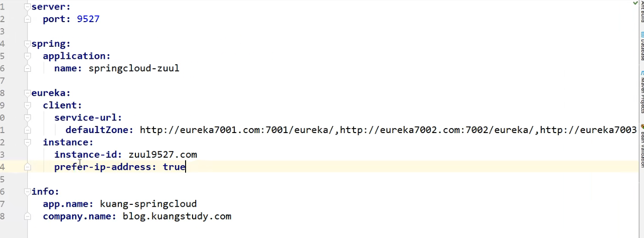Fold the application section in gutter
The width and height of the screenshot is (644, 238).
(x=27, y=56)
